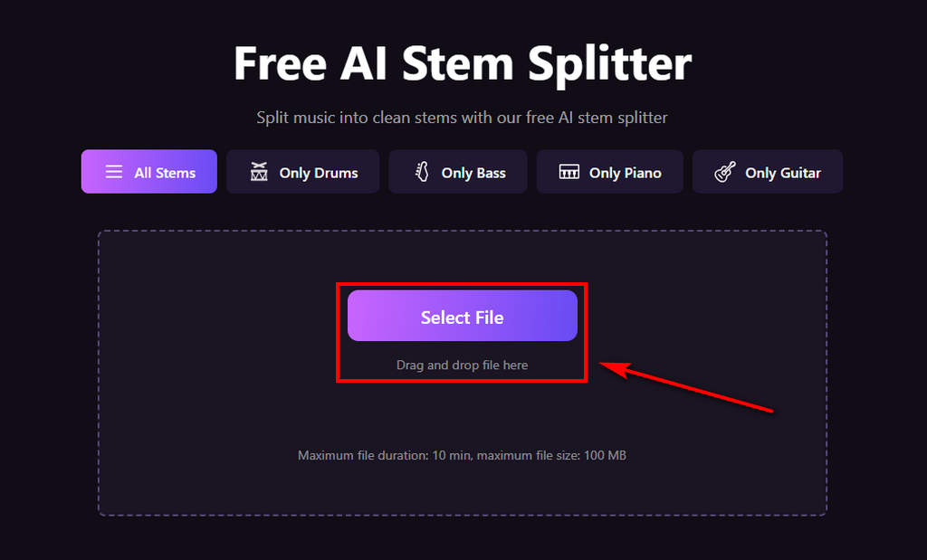
Task: Click the '100 MB' size limit text
Action: tap(605, 455)
